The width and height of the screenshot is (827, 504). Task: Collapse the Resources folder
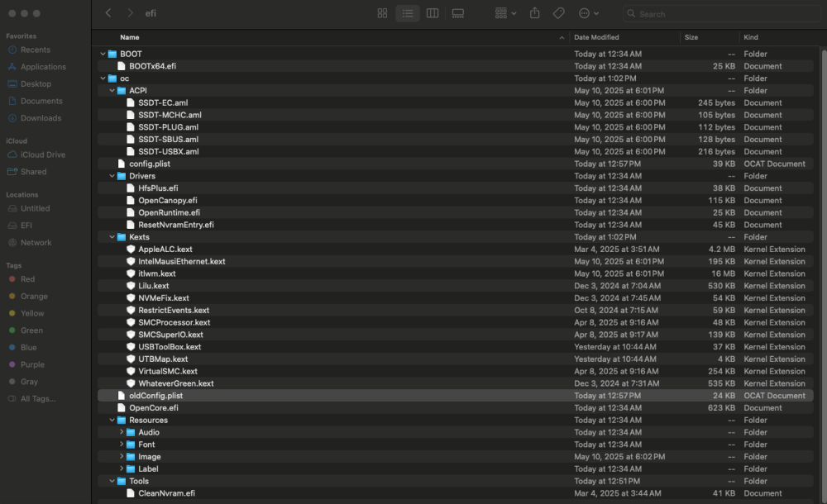click(x=112, y=421)
